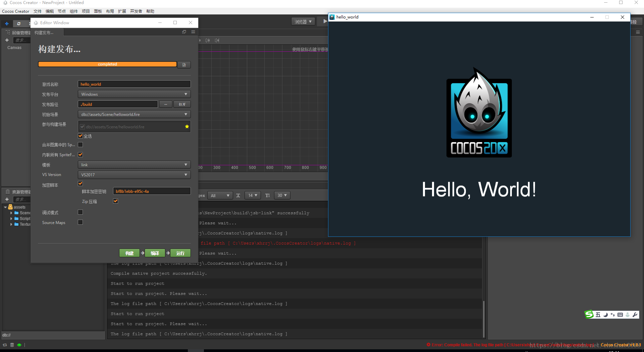Select the Canvas node in hierarchy
The width and height of the screenshot is (644, 352).
14,48
